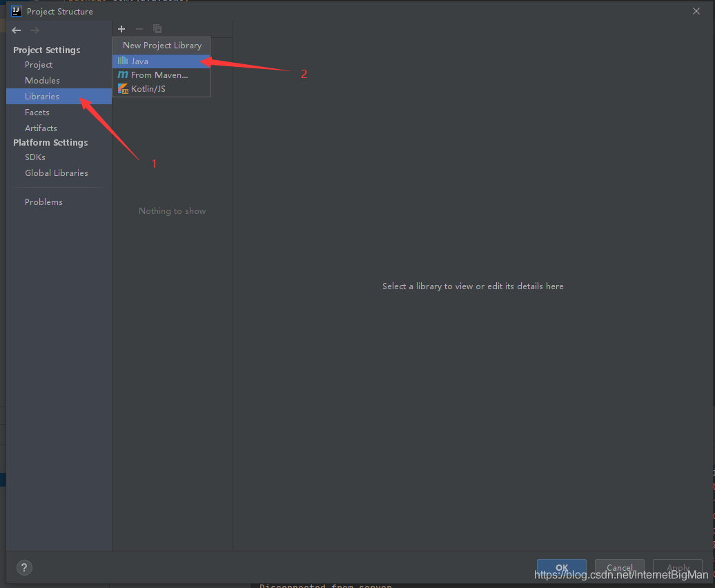Click the Project Settings heading
Image resolution: width=715 pixels, height=588 pixels.
pos(46,50)
